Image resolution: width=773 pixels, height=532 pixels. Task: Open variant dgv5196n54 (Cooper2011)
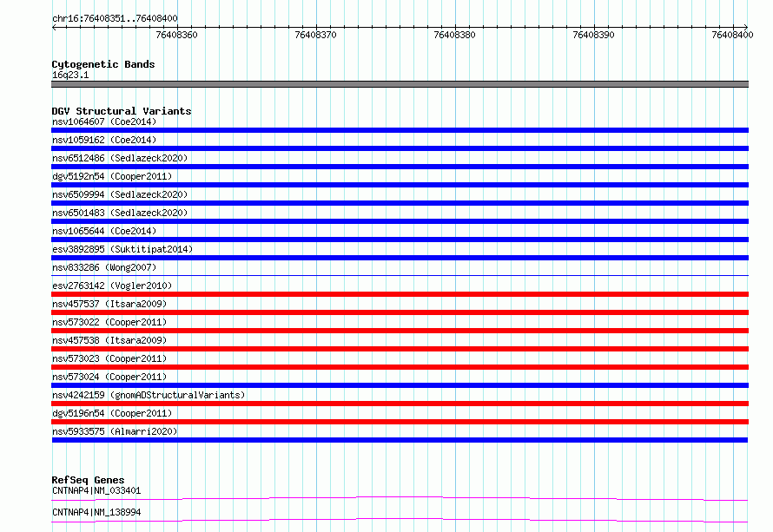point(112,413)
